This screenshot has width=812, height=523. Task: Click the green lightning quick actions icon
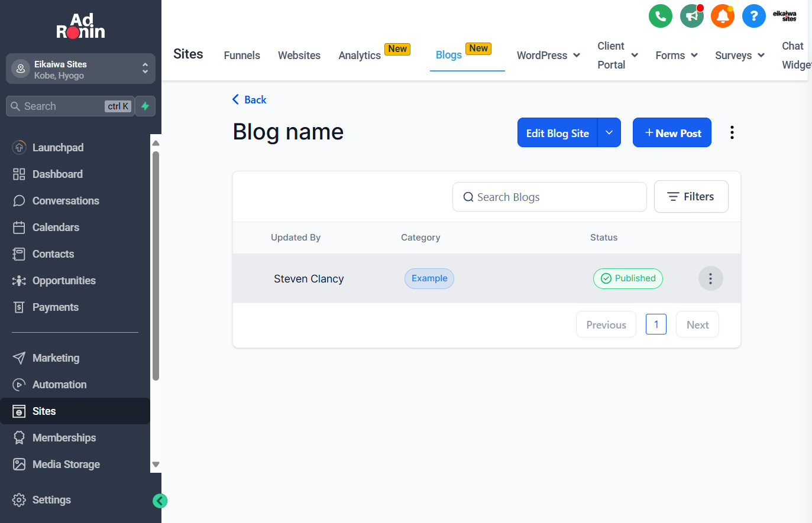(x=145, y=106)
